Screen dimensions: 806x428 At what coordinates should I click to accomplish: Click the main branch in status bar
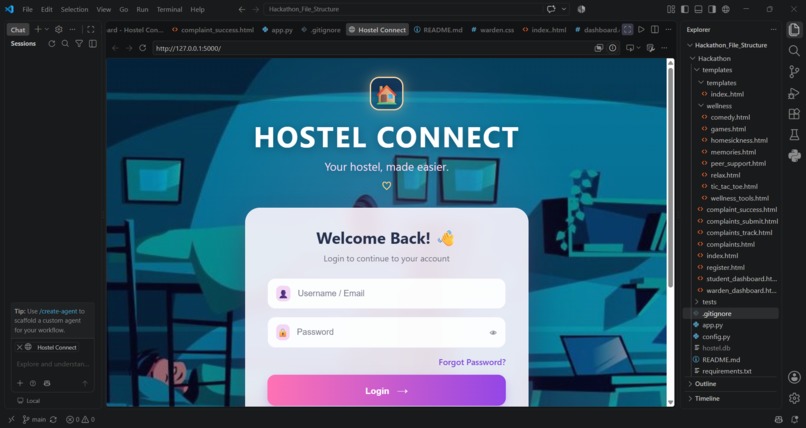coord(34,420)
